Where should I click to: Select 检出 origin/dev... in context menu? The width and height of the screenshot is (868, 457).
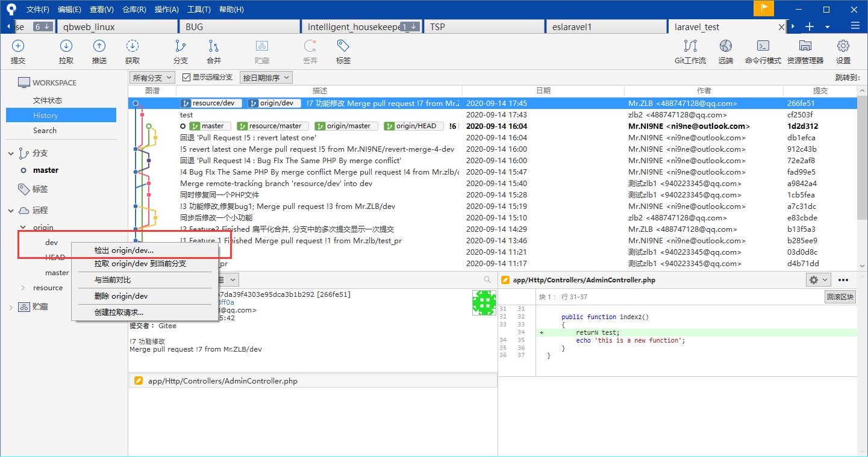124,250
